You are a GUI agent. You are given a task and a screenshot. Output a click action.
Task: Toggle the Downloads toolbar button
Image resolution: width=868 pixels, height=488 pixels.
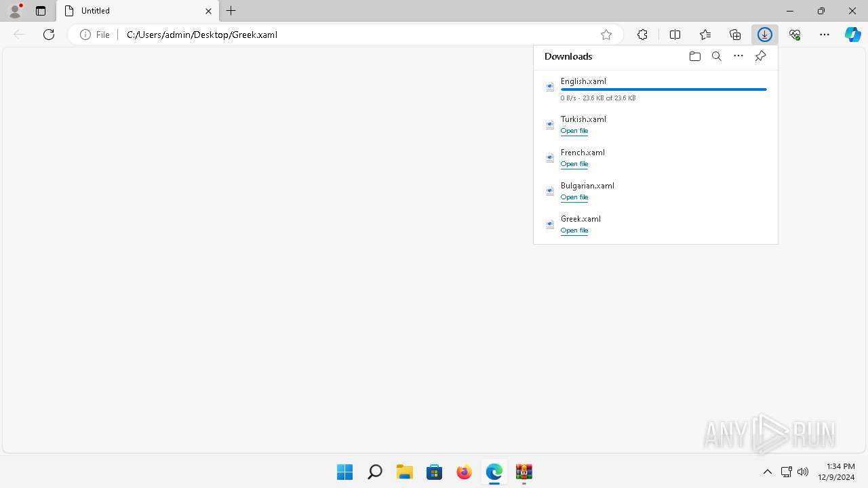pos(765,35)
